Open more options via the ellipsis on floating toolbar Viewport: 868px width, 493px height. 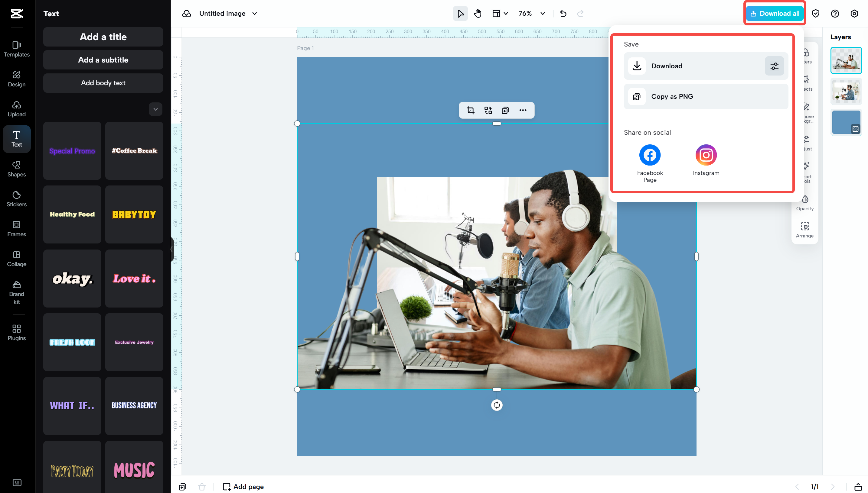[x=523, y=110]
